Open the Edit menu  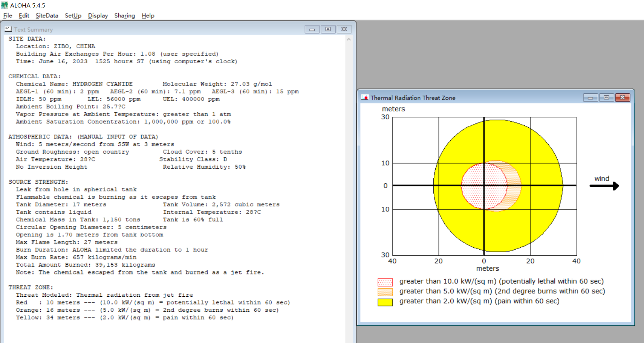tap(24, 15)
